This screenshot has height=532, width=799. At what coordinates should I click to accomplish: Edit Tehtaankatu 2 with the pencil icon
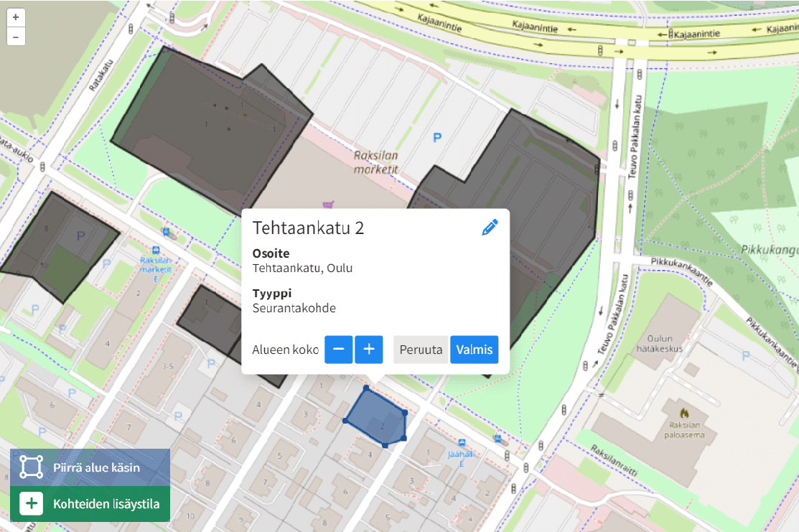[x=490, y=228]
